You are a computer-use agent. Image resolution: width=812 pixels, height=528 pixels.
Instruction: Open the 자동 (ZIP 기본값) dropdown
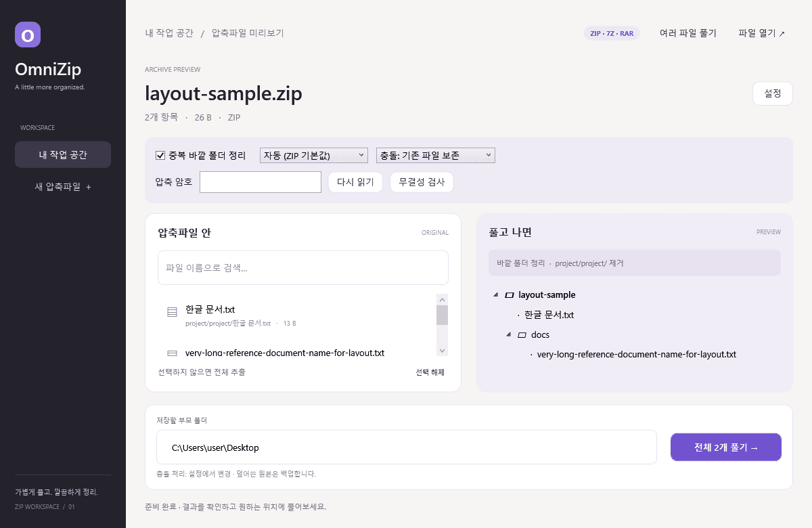coord(314,156)
